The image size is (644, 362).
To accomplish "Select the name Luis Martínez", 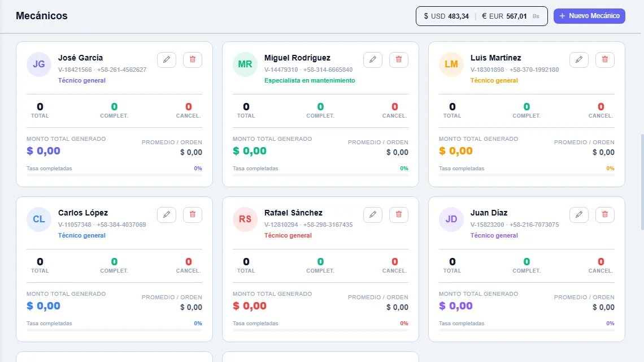I will tap(496, 58).
